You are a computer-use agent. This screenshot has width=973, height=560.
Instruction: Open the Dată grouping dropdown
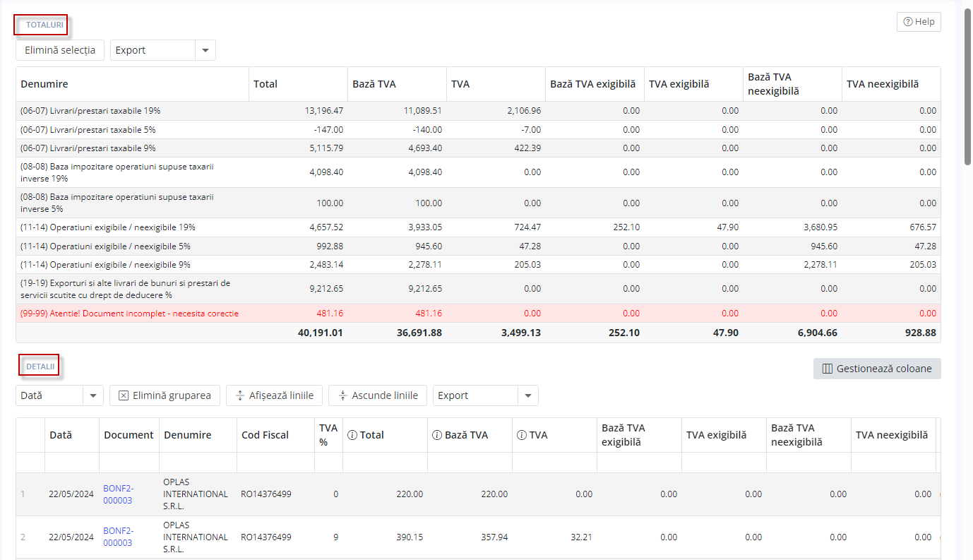tap(92, 395)
